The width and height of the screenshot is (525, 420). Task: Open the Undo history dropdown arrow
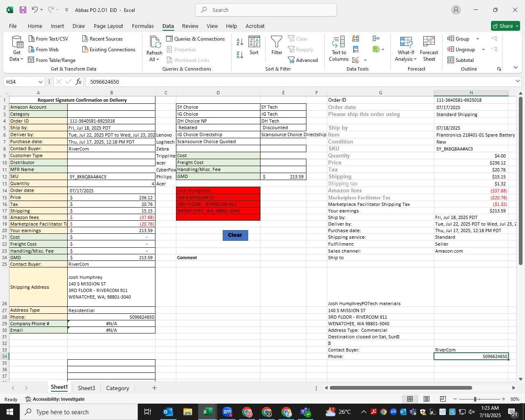coord(41,10)
